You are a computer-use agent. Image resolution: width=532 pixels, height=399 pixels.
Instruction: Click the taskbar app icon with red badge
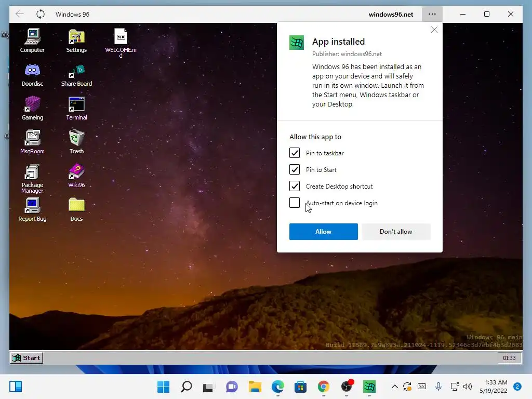pyautogui.click(x=347, y=387)
